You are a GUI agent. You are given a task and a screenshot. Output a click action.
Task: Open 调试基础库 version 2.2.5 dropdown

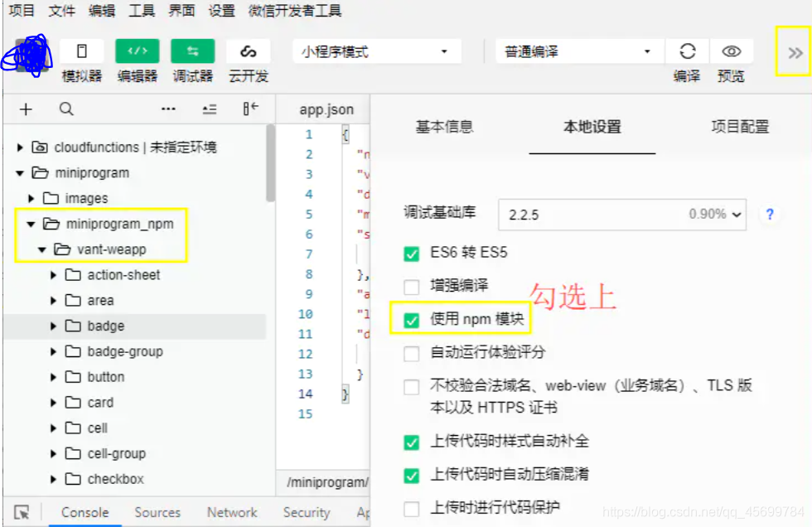point(622,215)
